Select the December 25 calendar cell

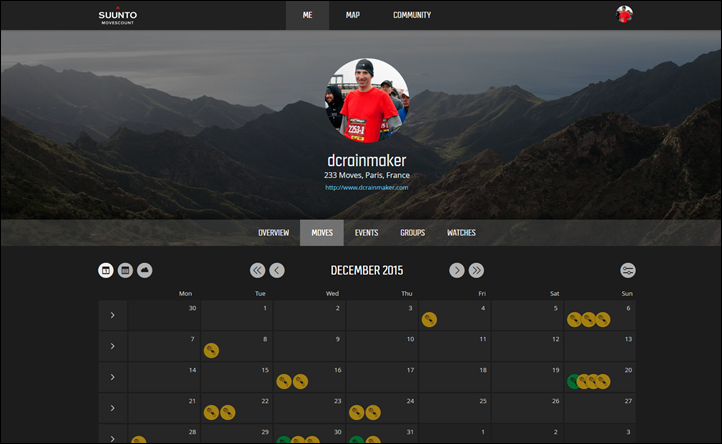point(455,408)
